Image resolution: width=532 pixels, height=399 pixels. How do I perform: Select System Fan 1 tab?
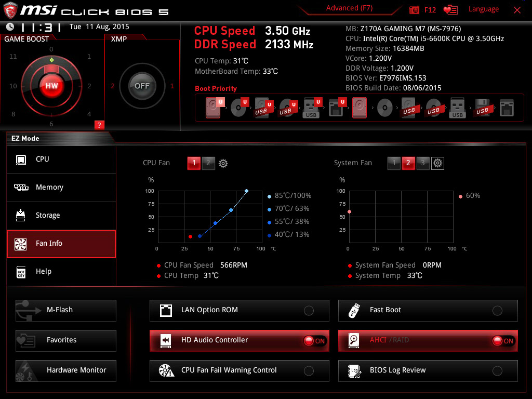pyautogui.click(x=394, y=163)
